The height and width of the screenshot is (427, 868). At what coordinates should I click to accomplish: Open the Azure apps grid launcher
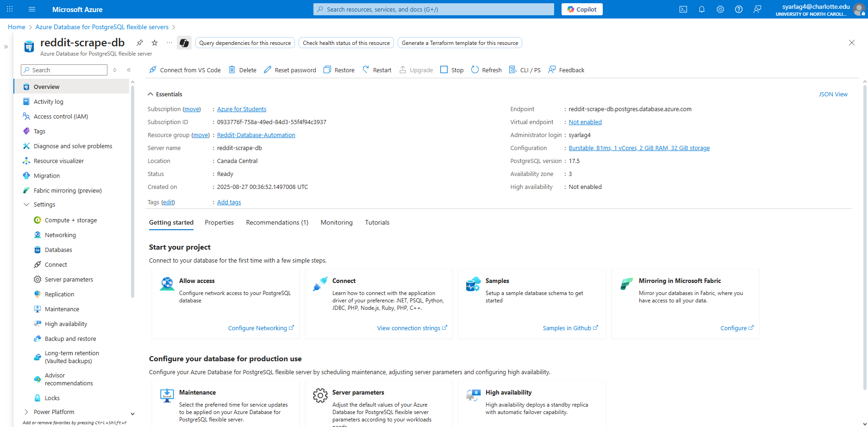click(10, 9)
